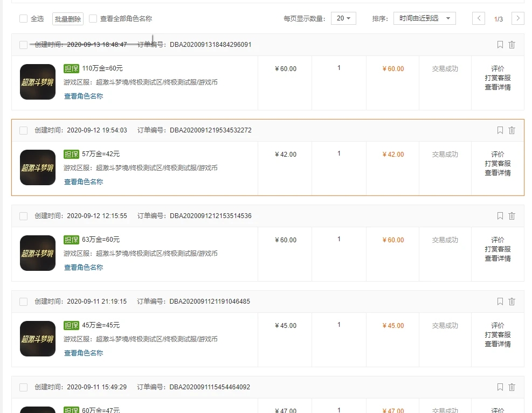Image resolution: width=532 pixels, height=413 pixels.
Task: Select the checkbox for the 2020-09-12 19:54 order
Action: point(23,130)
